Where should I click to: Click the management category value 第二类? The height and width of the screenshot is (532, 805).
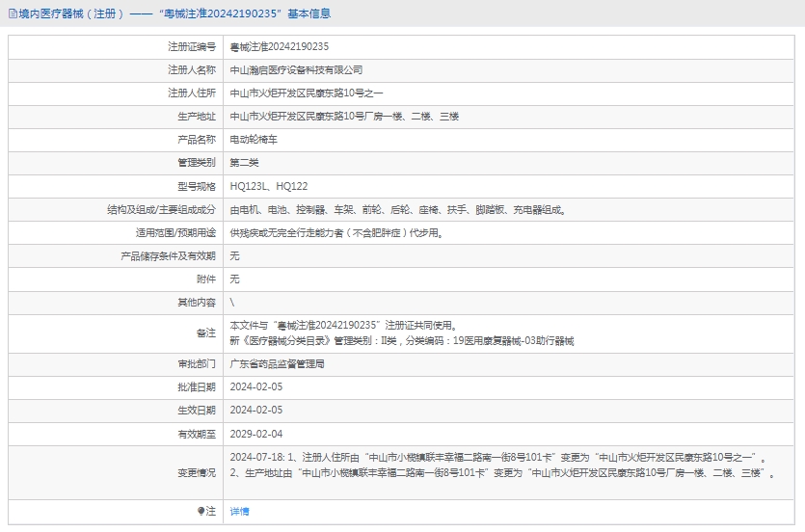pyautogui.click(x=244, y=162)
